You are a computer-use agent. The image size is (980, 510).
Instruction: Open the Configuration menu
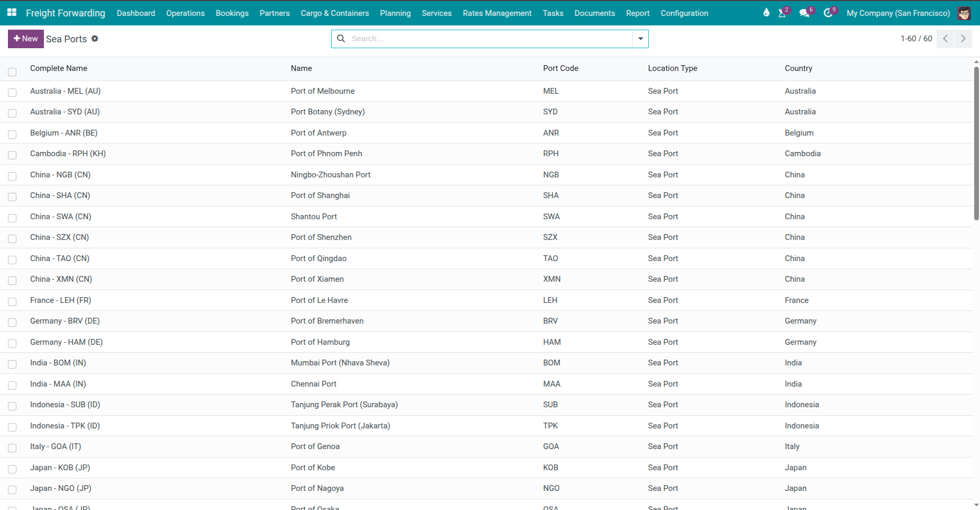click(684, 13)
